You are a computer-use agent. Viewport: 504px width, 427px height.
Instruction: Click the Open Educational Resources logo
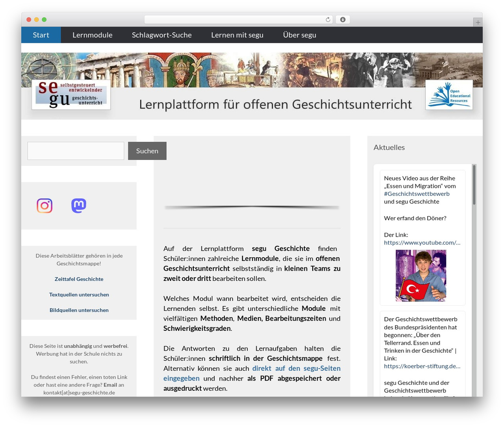pos(449,95)
